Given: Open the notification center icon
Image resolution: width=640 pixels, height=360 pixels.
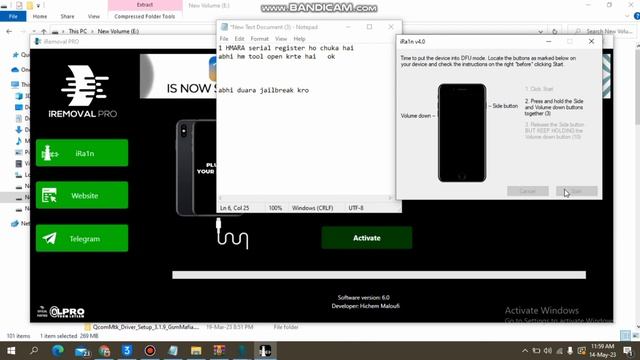Looking at the screenshot, I should pos(628,351).
